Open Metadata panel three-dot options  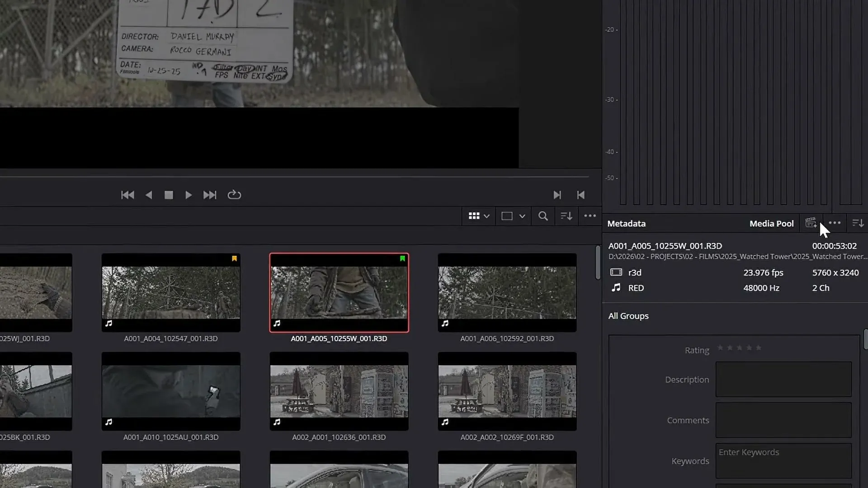(x=835, y=223)
